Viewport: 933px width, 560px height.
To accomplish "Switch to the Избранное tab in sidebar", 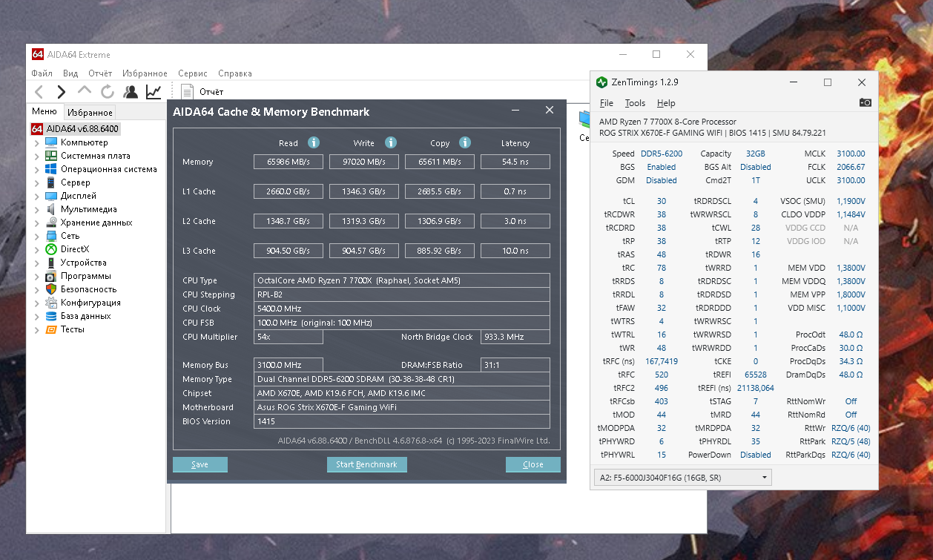I will (90, 113).
